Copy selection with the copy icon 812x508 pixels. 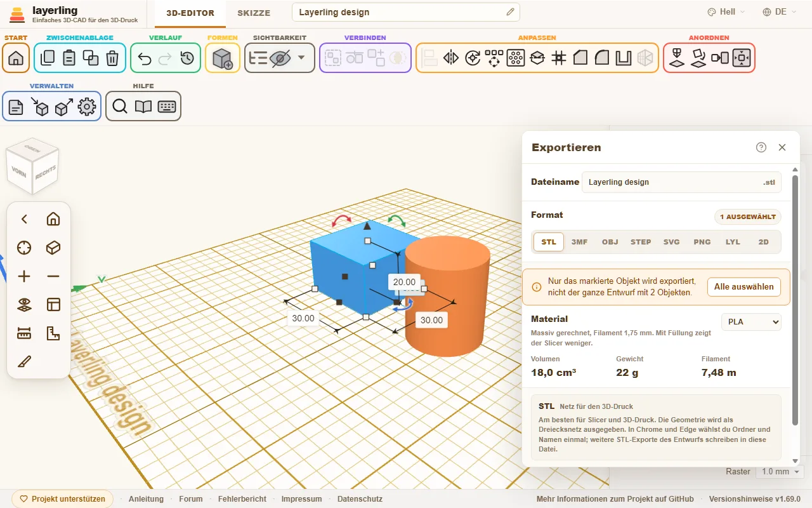(x=48, y=58)
